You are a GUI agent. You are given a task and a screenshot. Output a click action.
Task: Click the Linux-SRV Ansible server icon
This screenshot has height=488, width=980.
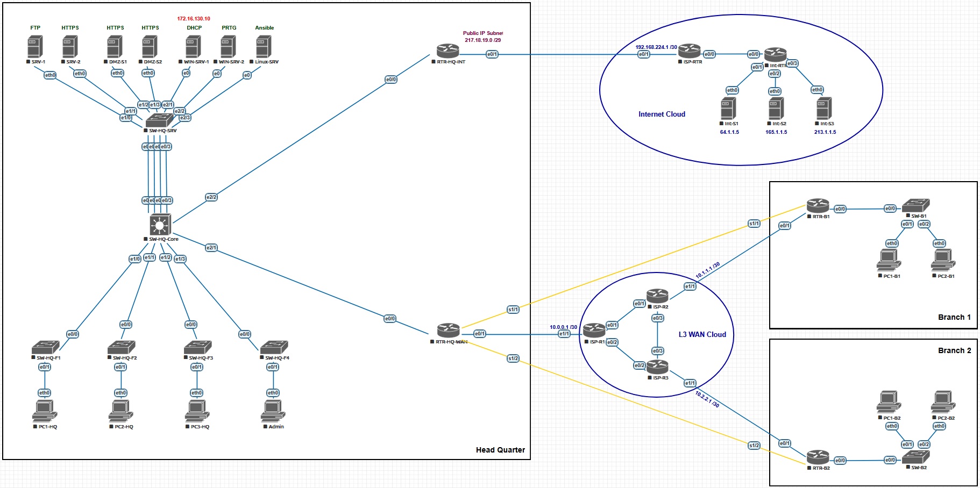tap(264, 47)
